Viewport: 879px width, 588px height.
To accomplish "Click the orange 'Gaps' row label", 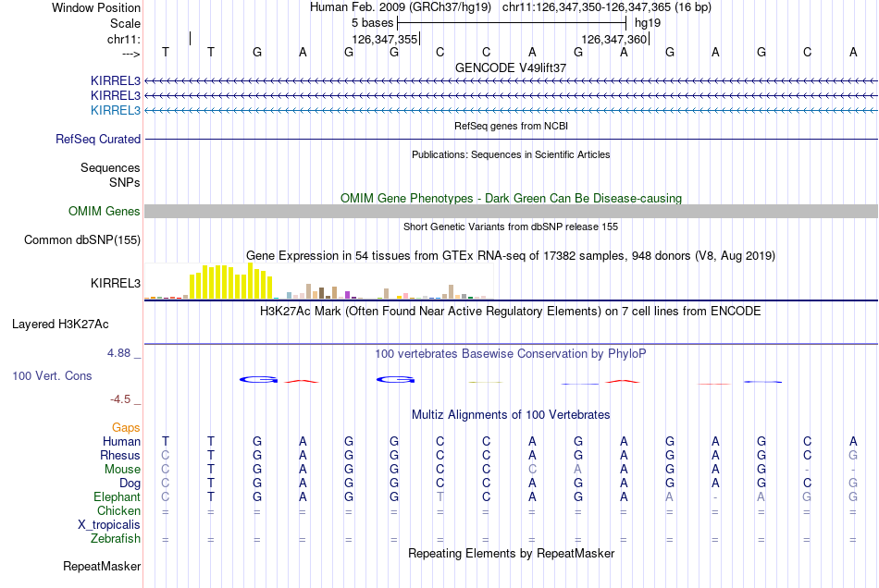I will 126,428.
